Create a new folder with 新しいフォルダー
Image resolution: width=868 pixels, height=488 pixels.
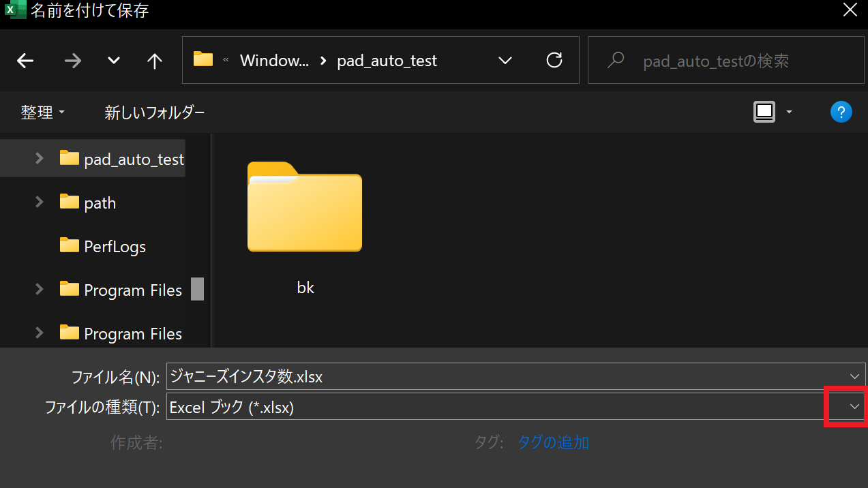155,111
